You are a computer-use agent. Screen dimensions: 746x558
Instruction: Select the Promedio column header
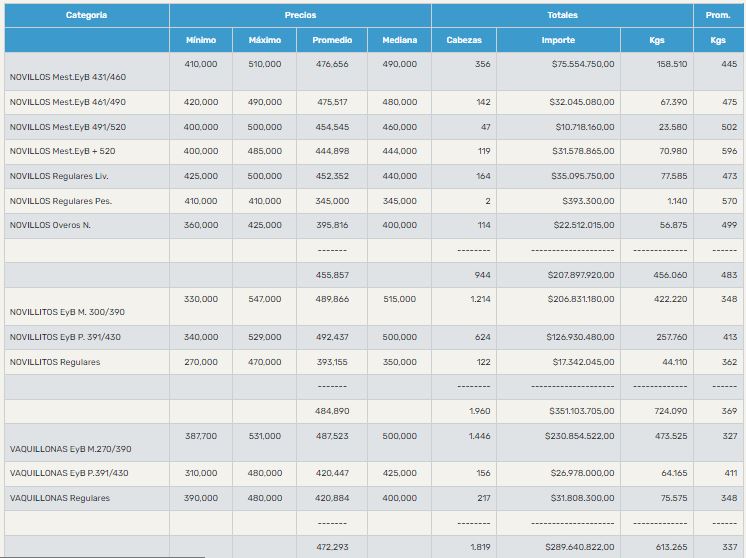332,40
